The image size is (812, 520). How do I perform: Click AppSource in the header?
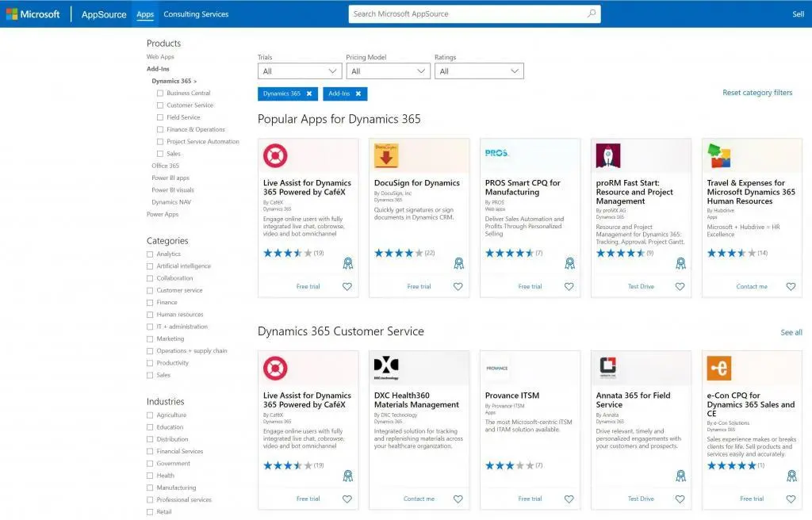pos(104,14)
